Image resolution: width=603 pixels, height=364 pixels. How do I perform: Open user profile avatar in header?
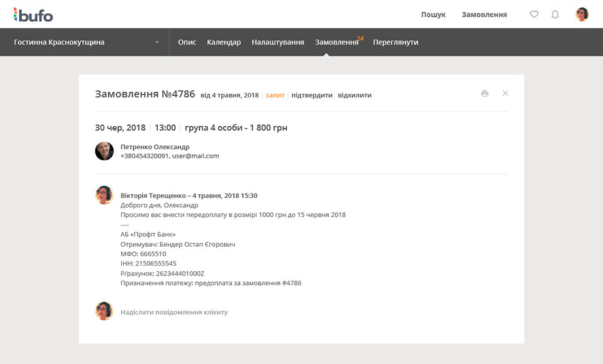coord(582,14)
